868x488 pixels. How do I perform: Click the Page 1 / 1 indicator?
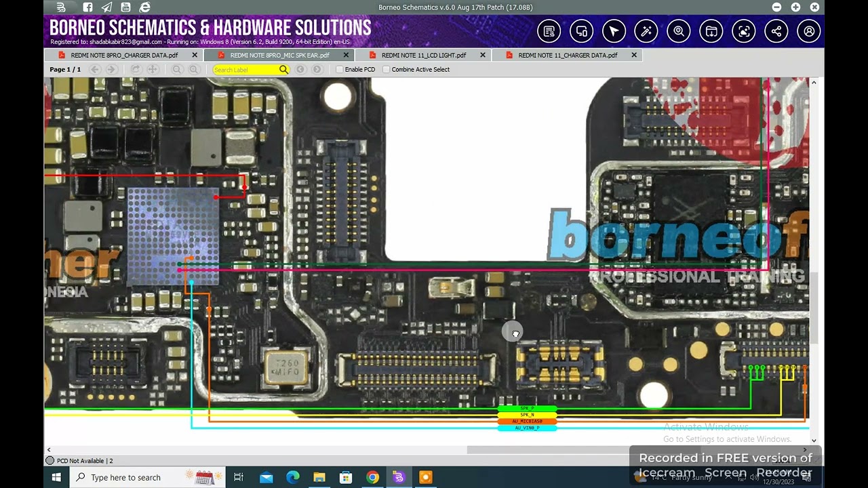65,69
